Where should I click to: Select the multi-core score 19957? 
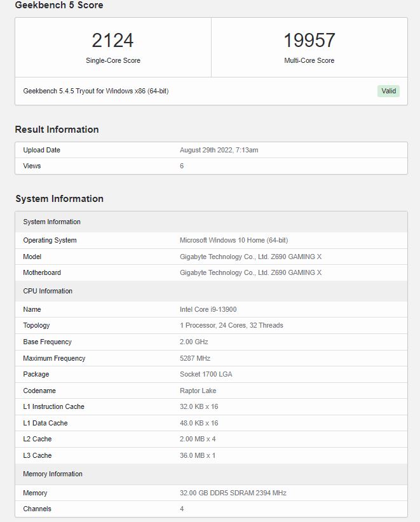click(309, 40)
